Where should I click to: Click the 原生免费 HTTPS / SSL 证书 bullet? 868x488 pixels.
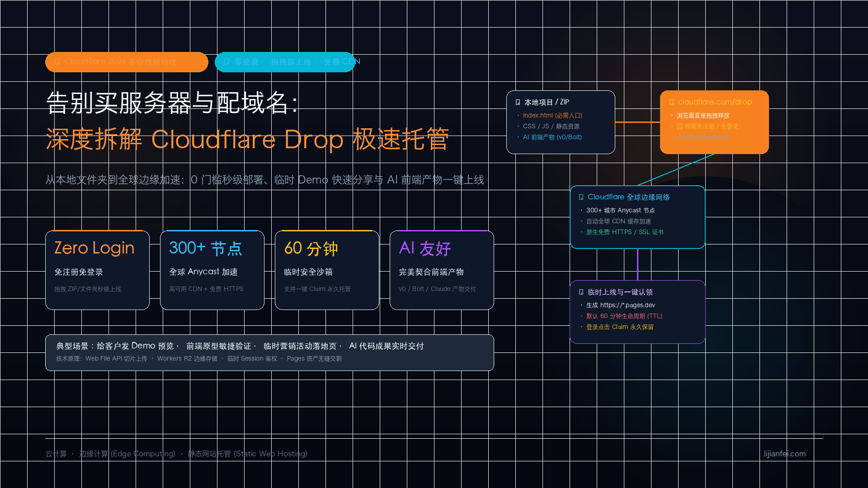pos(625,232)
